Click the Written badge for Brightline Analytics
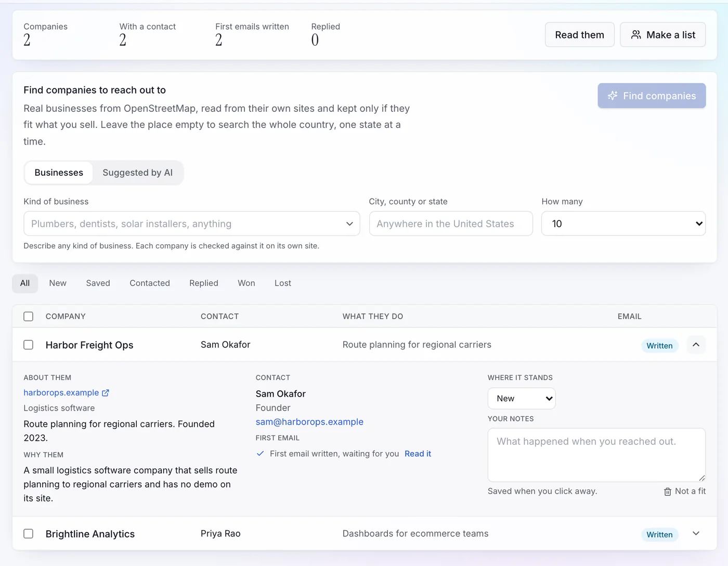The width and height of the screenshot is (728, 566). coord(659,534)
